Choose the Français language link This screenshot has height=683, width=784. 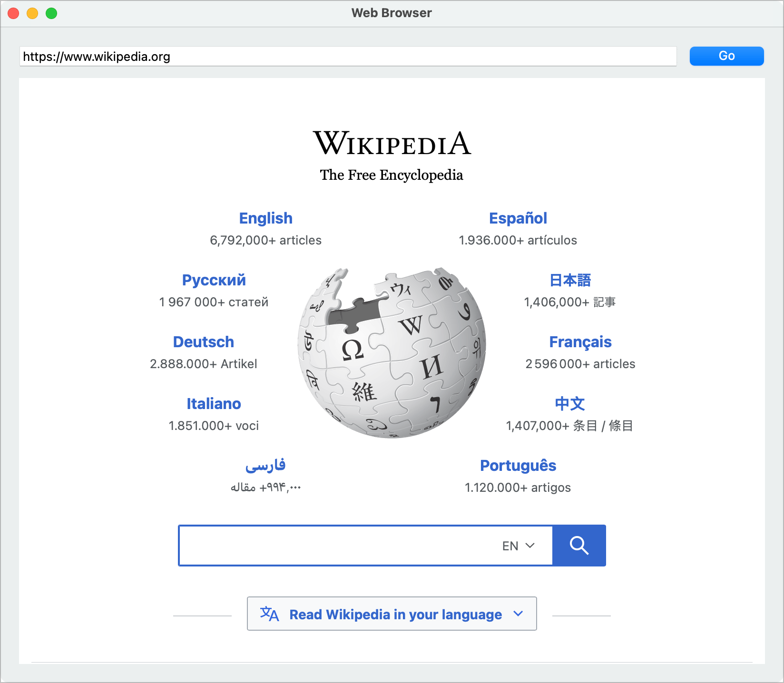580,342
